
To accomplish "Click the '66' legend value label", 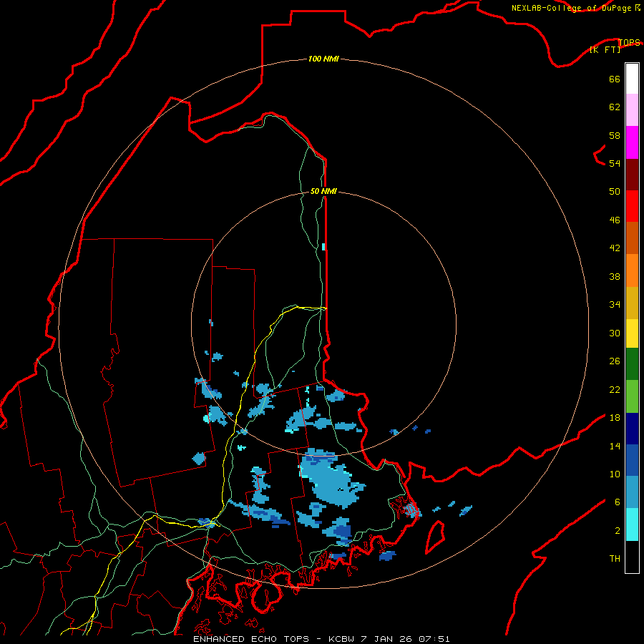I will 615,79.
